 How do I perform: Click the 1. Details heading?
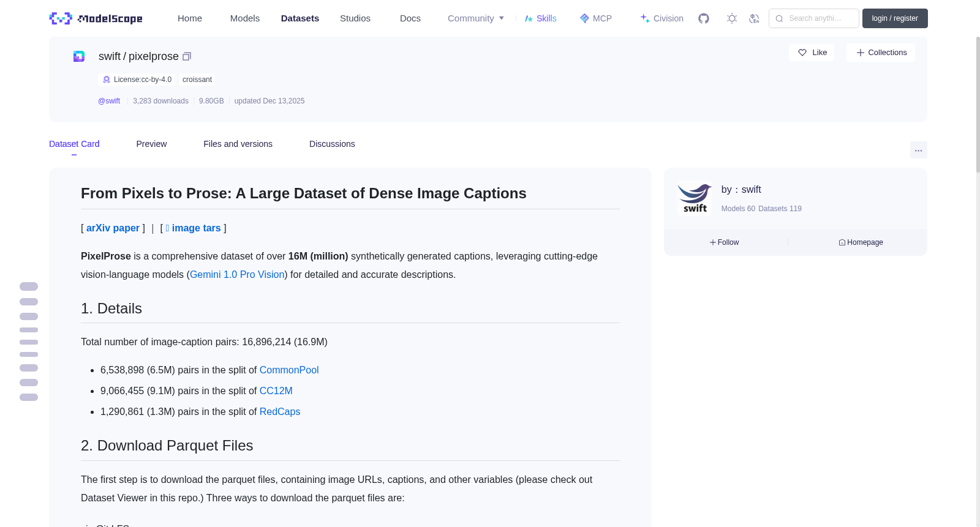111,308
